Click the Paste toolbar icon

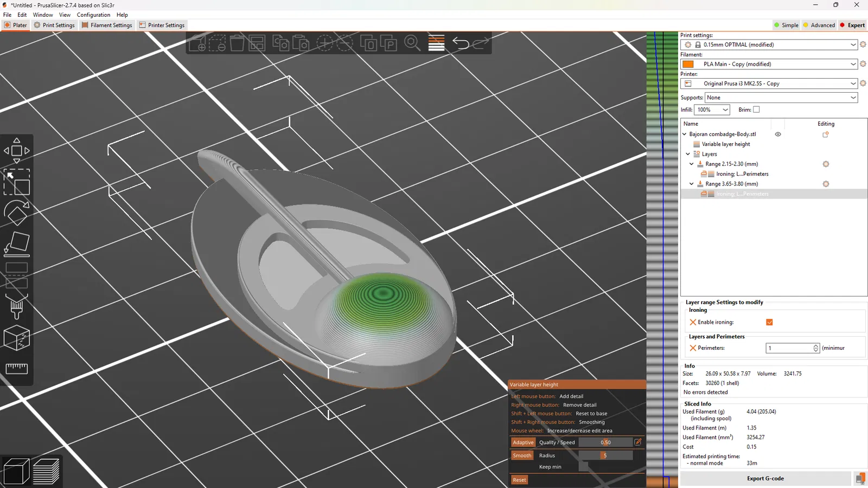(x=301, y=43)
